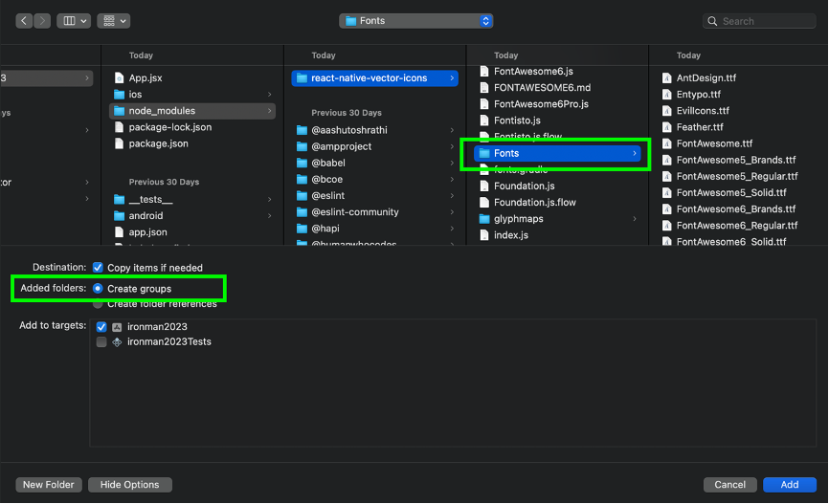Uncheck the ironman2023 target checkbox
The image size is (829, 504).
101,327
